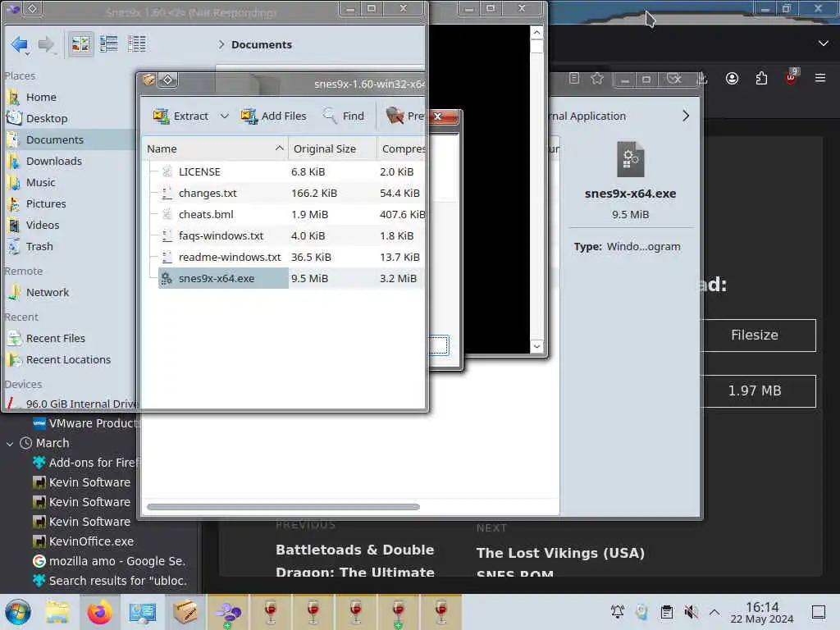
Task: Select the LICENSE file in archive
Action: pos(199,172)
